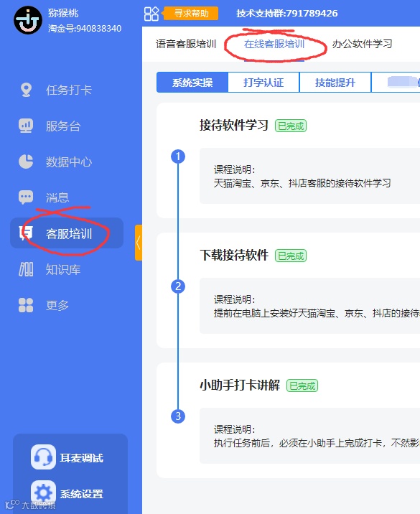
Task: Click the 消息 chat bubble icon
Action: coord(26,197)
